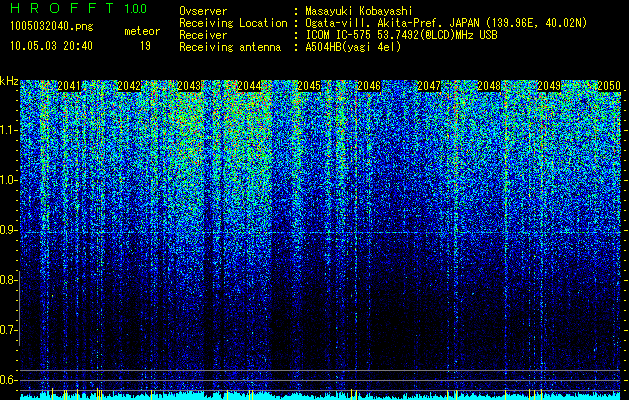Select the ICOM IC-575 receiver description
Viewport: 629px width, 400px height.
click(401, 35)
